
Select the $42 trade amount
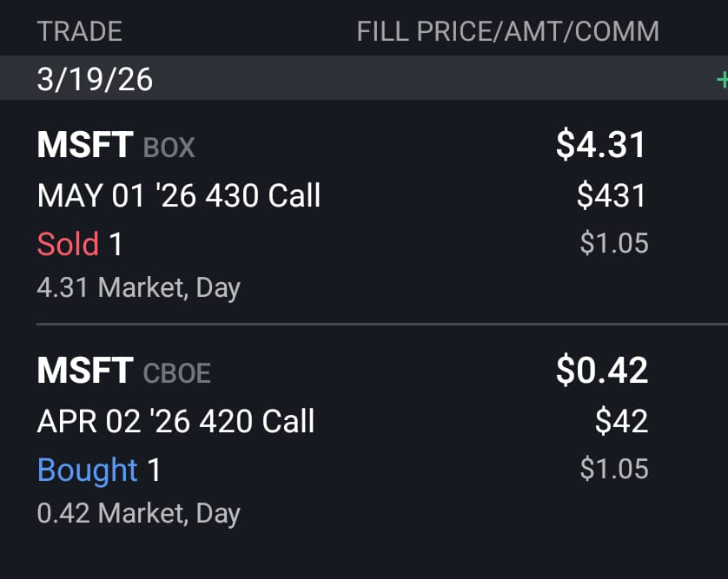click(x=621, y=421)
